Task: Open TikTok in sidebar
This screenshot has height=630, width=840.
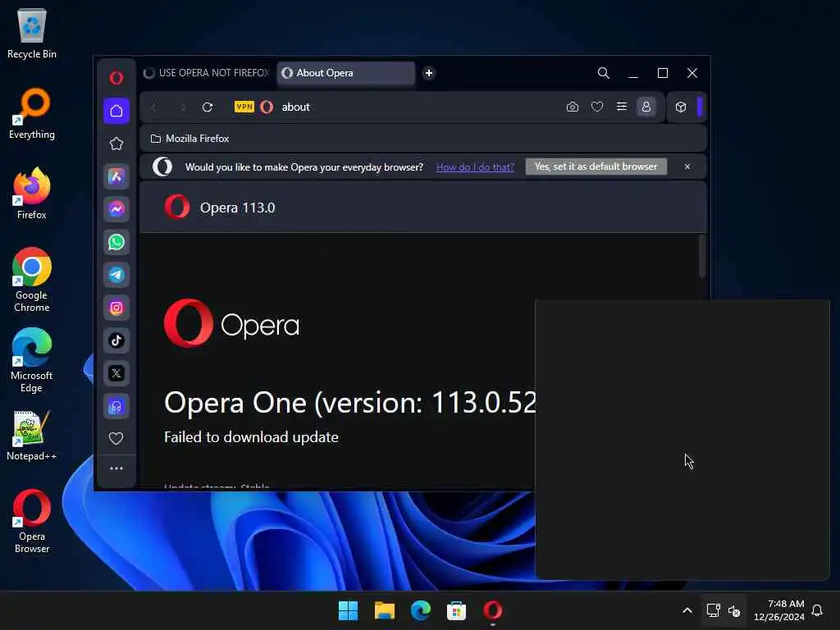Action: click(x=116, y=340)
